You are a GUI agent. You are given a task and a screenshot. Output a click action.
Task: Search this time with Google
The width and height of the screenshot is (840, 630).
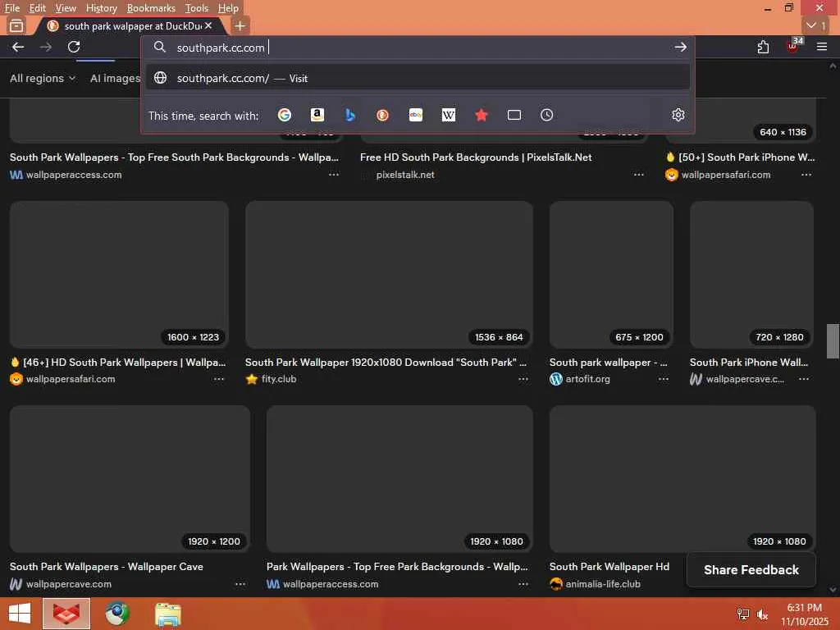pos(285,115)
